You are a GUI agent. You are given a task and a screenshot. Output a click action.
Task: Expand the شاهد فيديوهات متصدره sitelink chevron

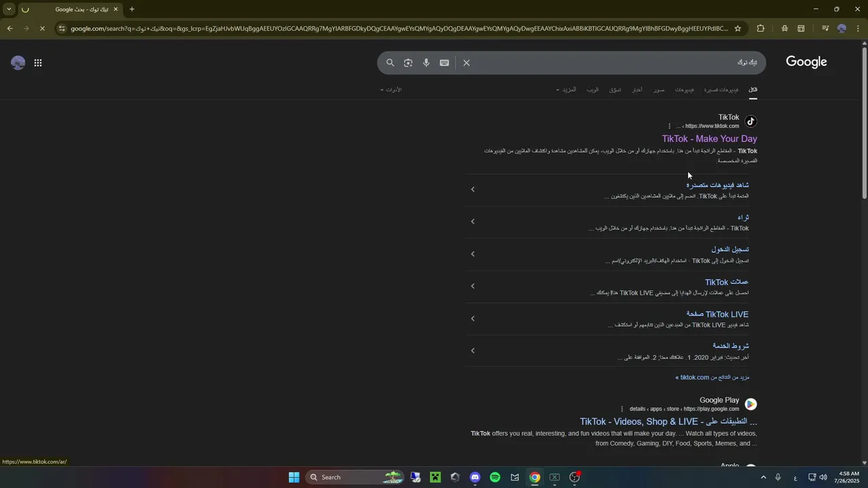[x=473, y=189]
